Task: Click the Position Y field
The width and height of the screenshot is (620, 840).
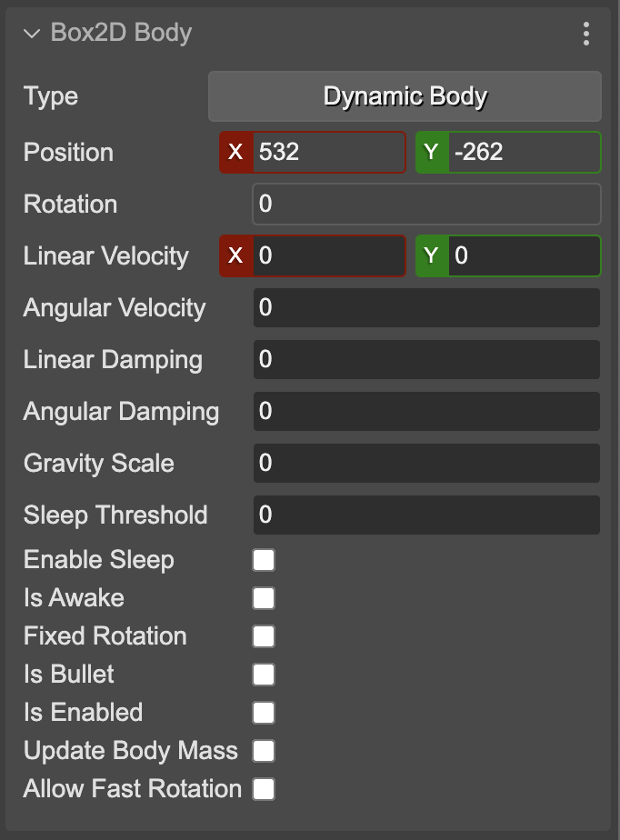Action: coord(524,152)
